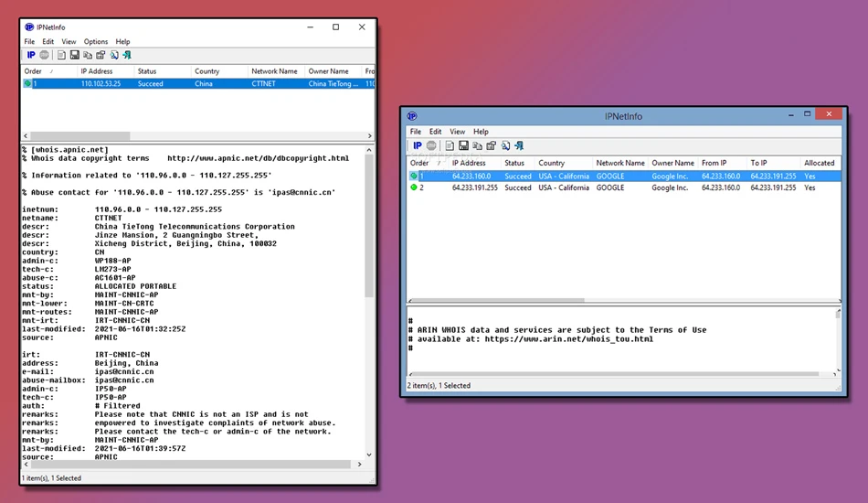Click the Find icon in right window toolbar
The image size is (868, 503).
[505, 145]
